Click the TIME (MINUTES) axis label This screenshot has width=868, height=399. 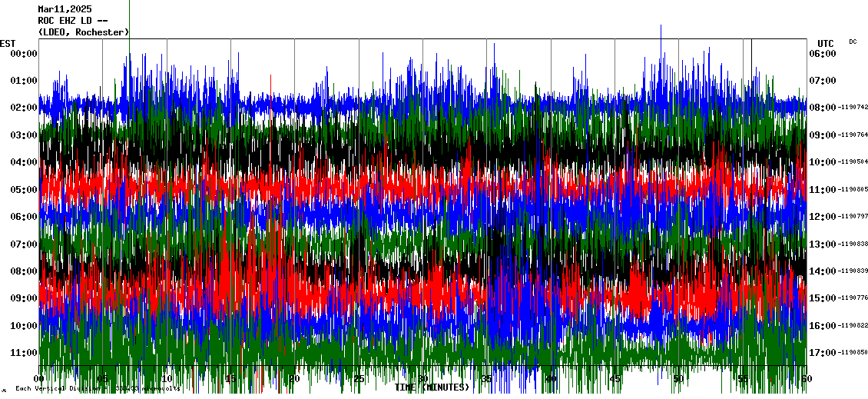point(431,387)
